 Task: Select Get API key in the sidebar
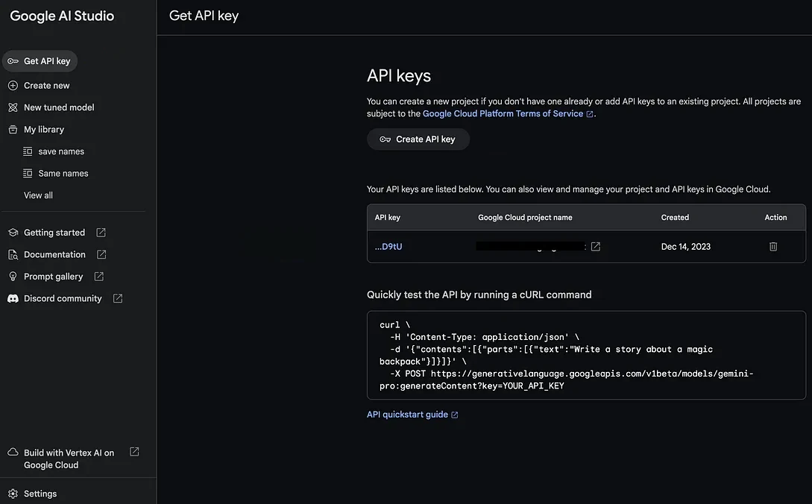pos(40,61)
